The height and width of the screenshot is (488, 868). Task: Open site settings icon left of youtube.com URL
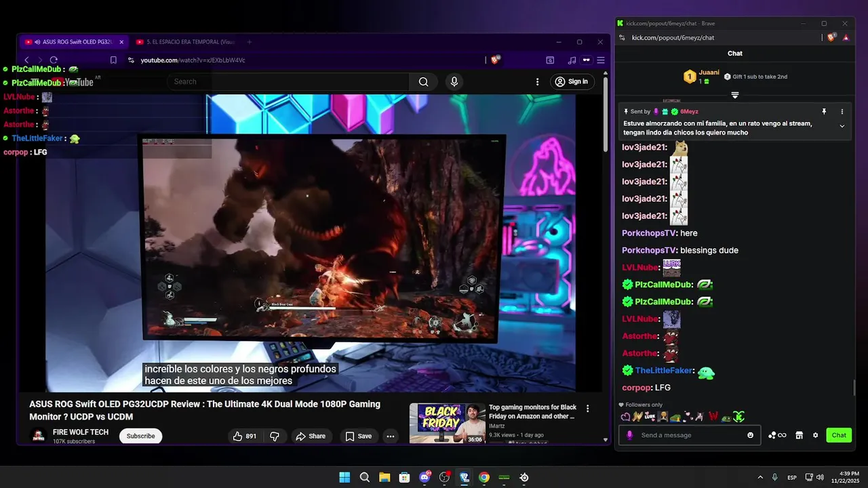pos(131,60)
